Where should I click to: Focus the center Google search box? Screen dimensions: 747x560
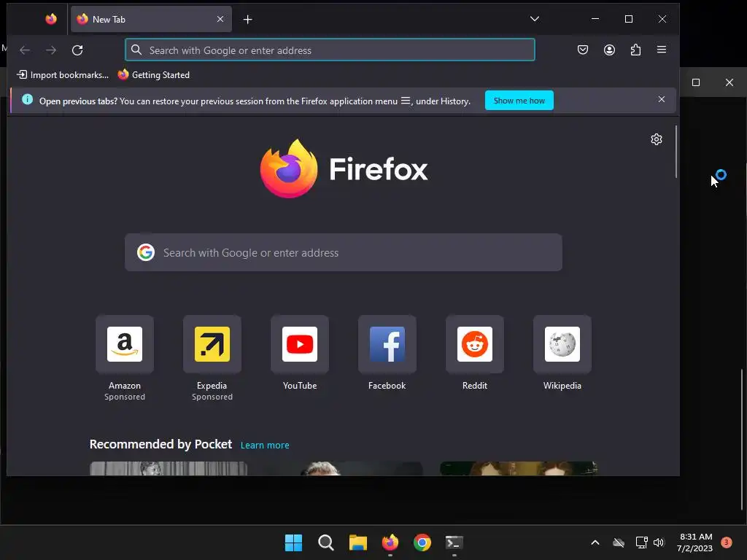pyautogui.click(x=344, y=252)
